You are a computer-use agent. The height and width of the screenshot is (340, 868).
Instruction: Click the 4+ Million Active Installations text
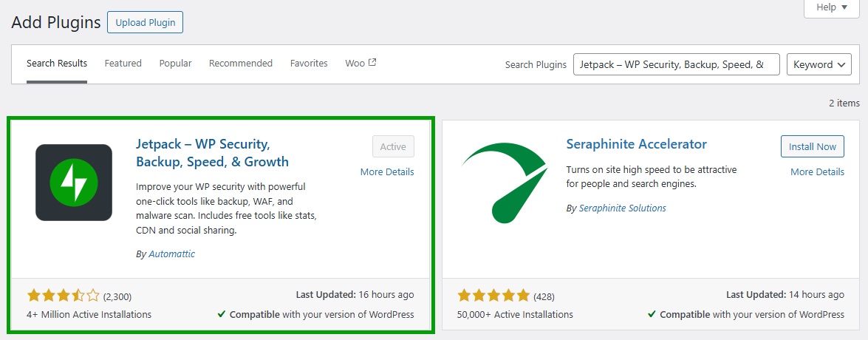[x=89, y=315]
